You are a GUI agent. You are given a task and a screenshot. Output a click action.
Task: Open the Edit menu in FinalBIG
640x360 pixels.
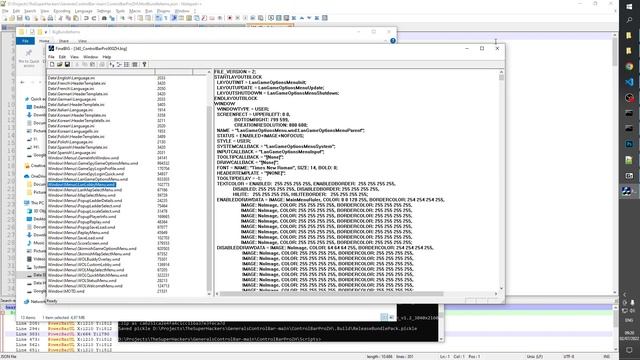[62, 57]
